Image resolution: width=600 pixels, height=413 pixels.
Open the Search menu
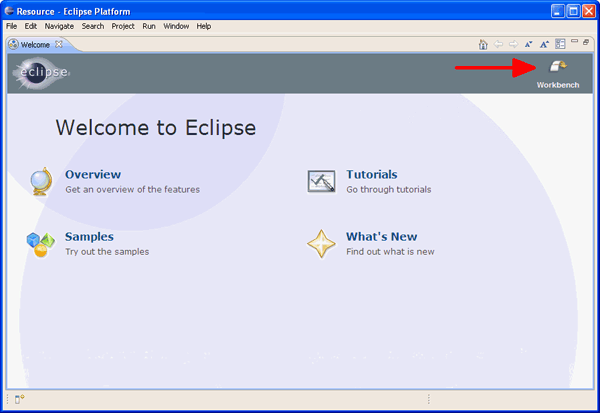click(x=93, y=26)
